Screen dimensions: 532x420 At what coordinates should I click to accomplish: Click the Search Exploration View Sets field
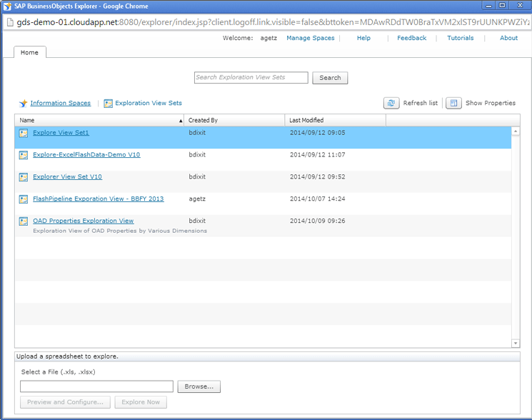251,77
